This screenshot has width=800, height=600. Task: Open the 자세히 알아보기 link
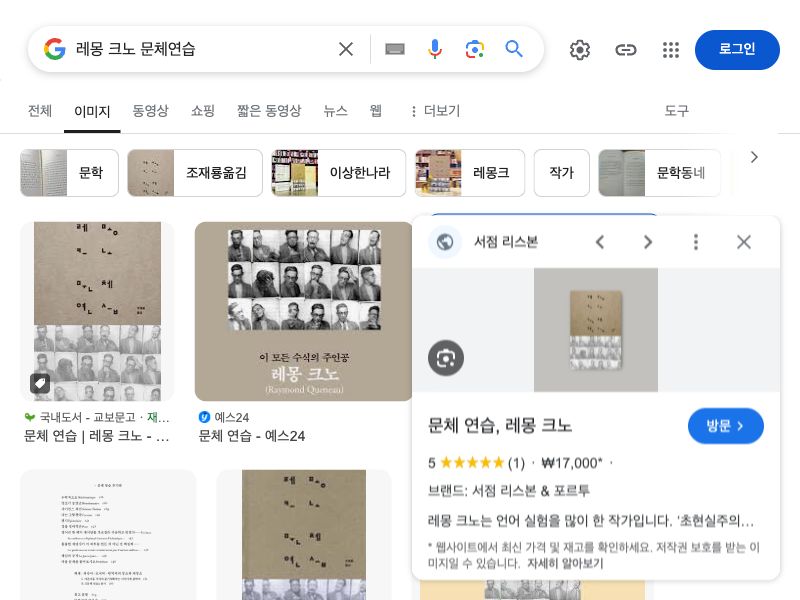[x=565, y=563]
